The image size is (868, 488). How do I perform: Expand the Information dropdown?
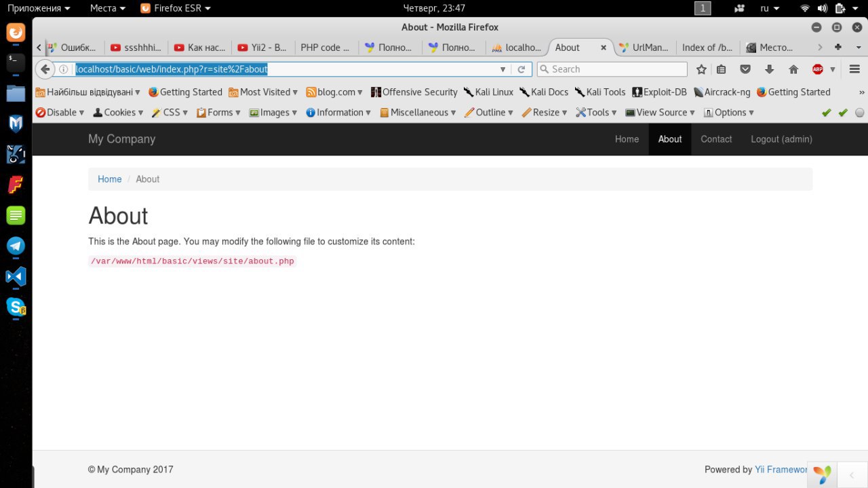pos(338,113)
